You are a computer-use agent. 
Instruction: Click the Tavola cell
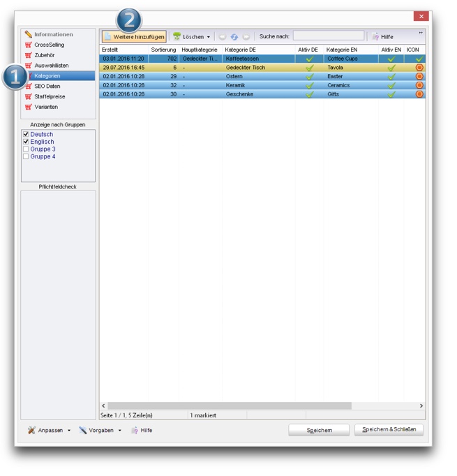[351, 68]
